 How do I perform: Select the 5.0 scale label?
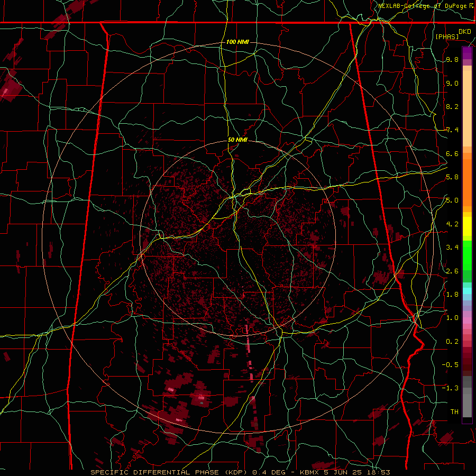(x=452, y=200)
